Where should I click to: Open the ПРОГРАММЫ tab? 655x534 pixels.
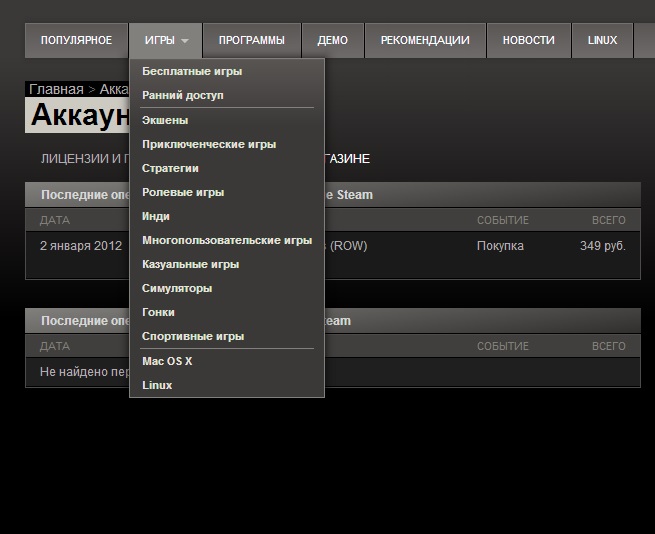click(x=251, y=41)
